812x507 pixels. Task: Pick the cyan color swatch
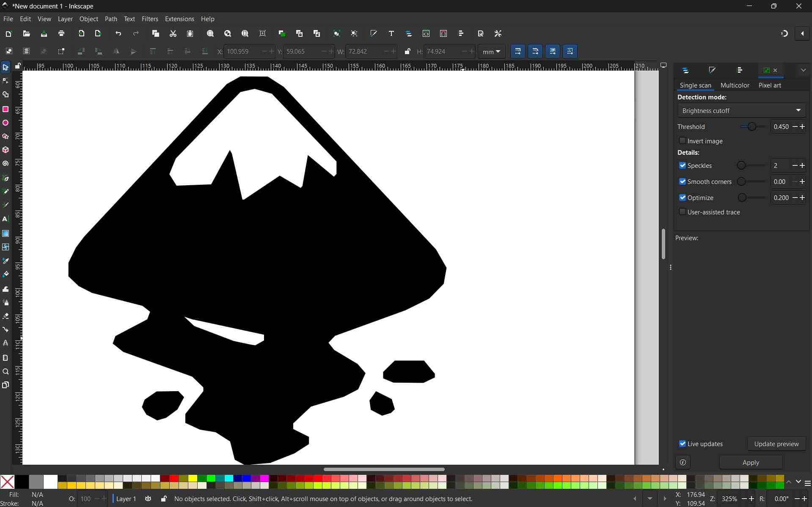pyautogui.click(x=229, y=478)
